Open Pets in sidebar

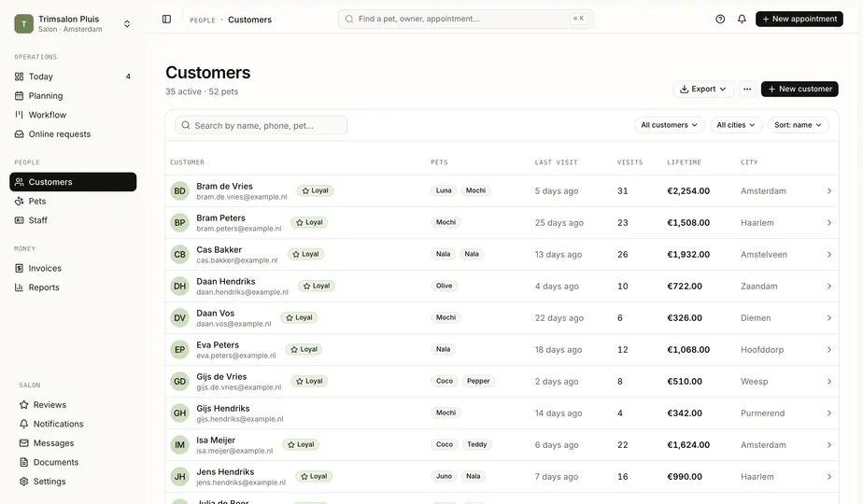[73, 202]
